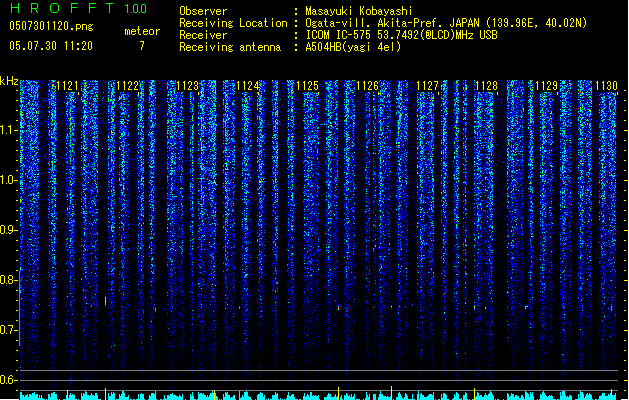Viewport: 629px width, 400px height.
Task: Select the file name 0507301120.png
Action: pos(51,26)
